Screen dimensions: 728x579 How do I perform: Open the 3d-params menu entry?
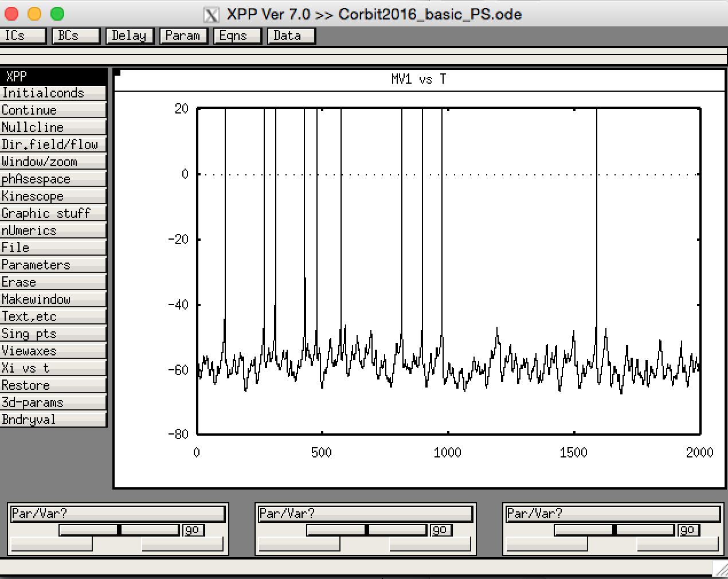click(x=53, y=402)
